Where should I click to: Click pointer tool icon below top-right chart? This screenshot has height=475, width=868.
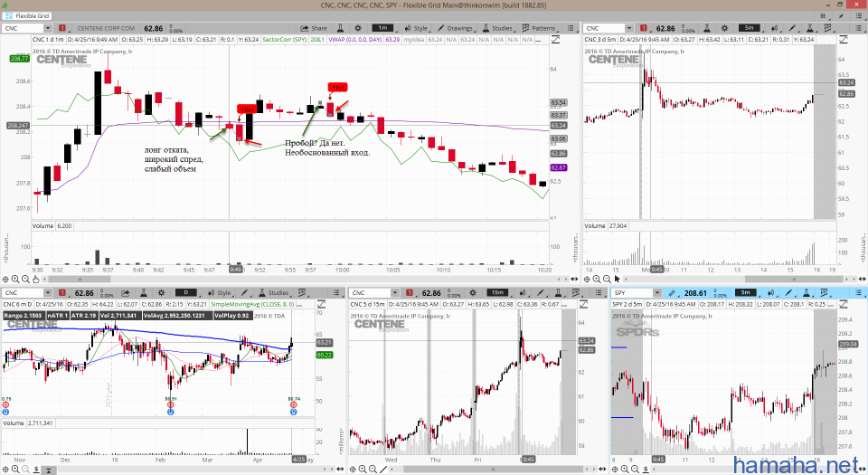[x=617, y=280]
